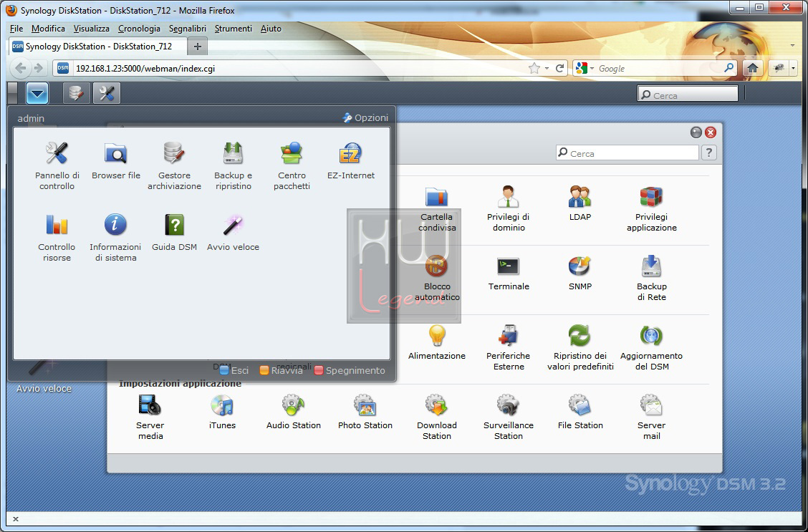This screenshot has width=808, height=532.
Task: Focus the DSM taskbar Cerca field
Action: (x=688, y=95)
